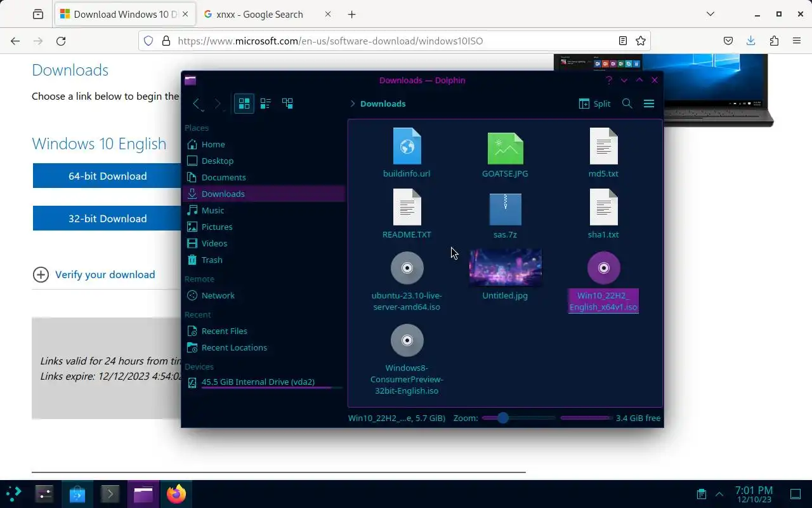This screenshot has height=508, width=812.
Task: Open Music in Places panel
Action: click(264, 210)
